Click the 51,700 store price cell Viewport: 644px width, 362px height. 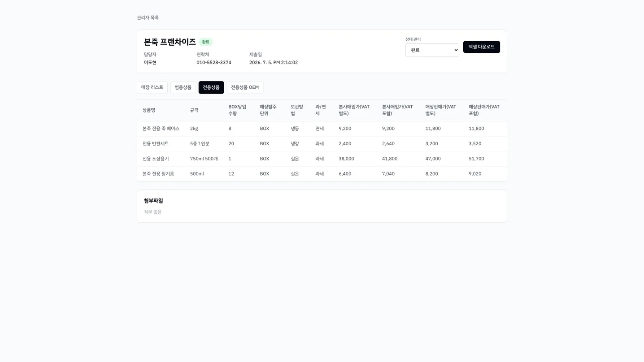[476, 159]
